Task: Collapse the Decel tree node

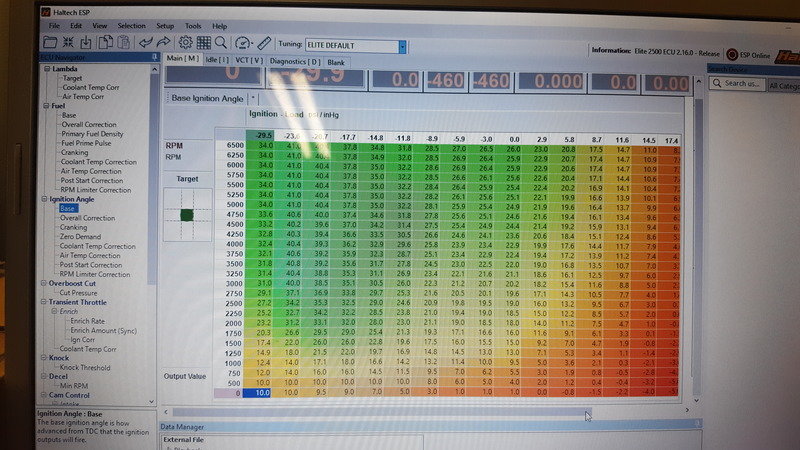Action: [44, 376]
